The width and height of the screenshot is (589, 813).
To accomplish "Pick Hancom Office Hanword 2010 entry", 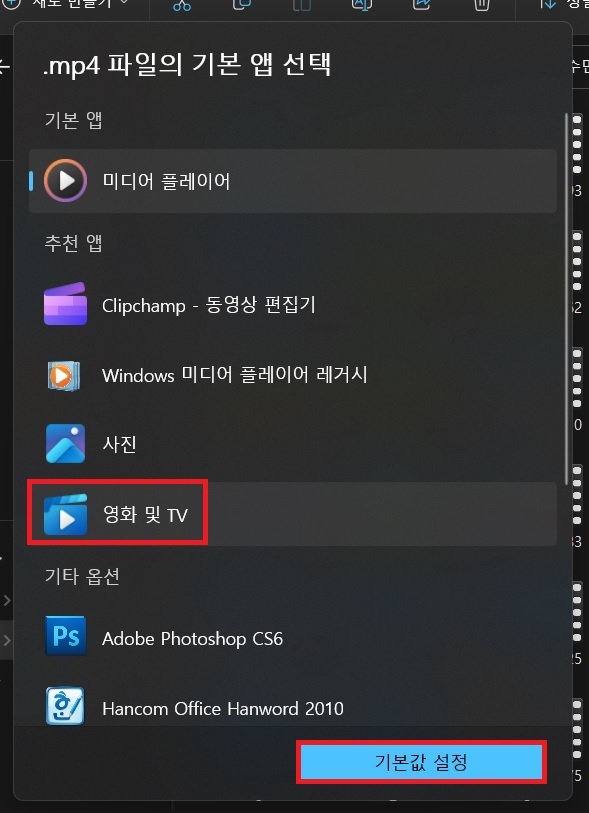I will pos(293,707).
